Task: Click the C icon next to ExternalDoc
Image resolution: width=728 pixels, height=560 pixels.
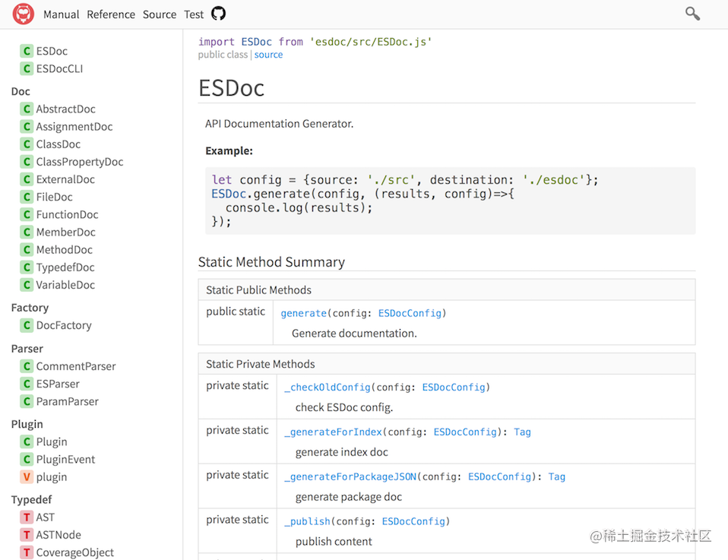Action: click(x=27, y=179)
